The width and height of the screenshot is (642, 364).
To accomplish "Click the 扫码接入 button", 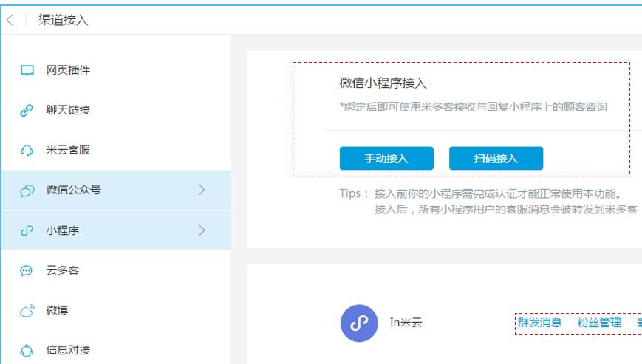I will point(496,158).
